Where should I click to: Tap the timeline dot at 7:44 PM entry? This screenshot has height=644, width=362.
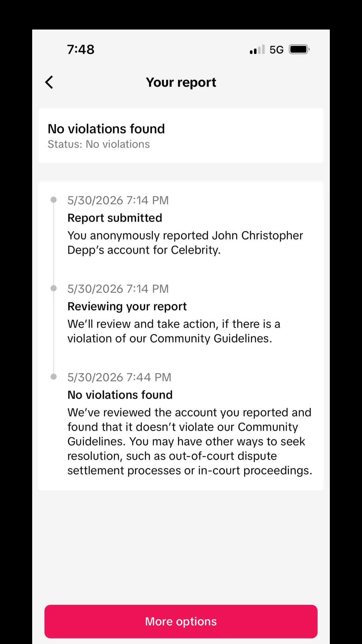53,377
